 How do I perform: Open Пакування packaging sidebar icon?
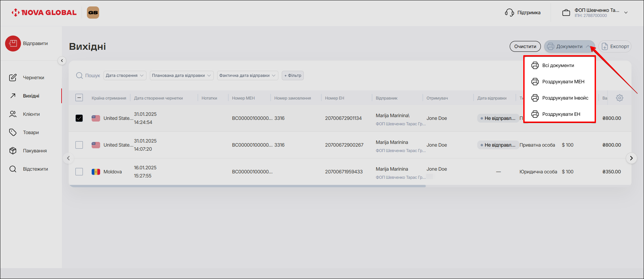tap(13, 151)
